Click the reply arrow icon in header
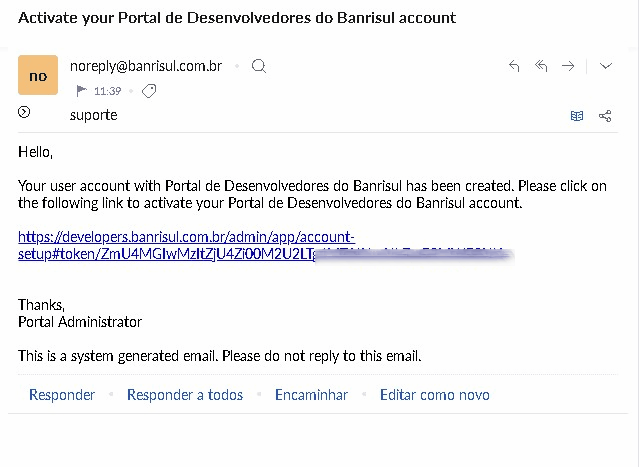The height and width of the screenshot is (467, 639). pos(514,66)
